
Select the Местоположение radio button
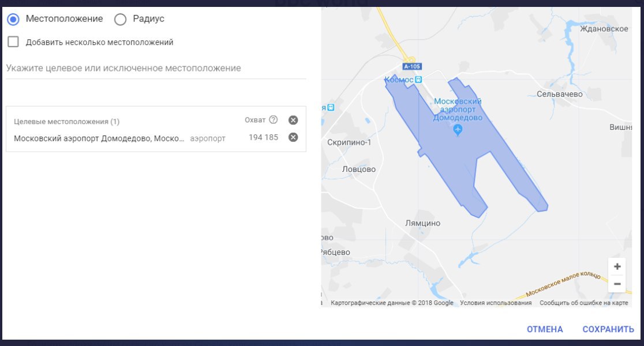(13, 19)
